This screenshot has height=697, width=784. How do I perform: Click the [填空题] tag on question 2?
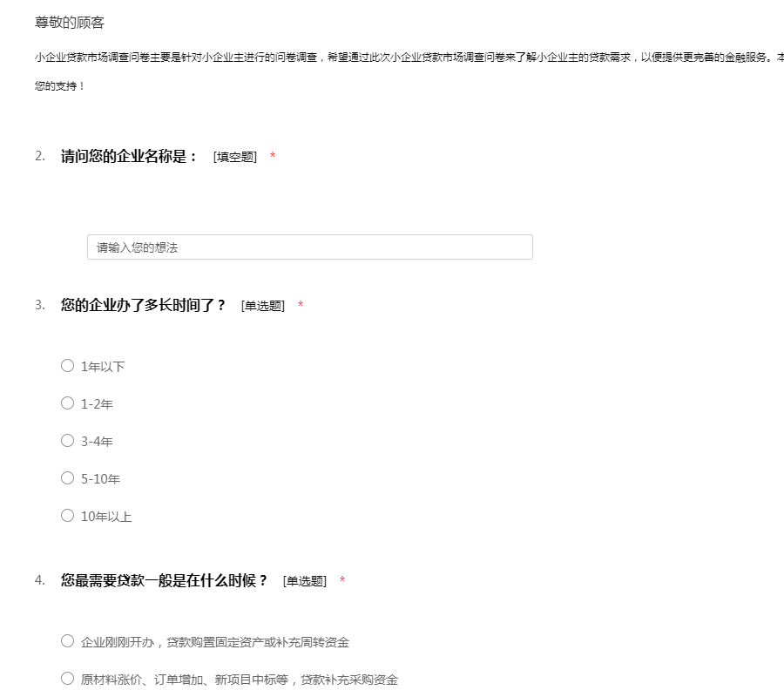[235, 157]
